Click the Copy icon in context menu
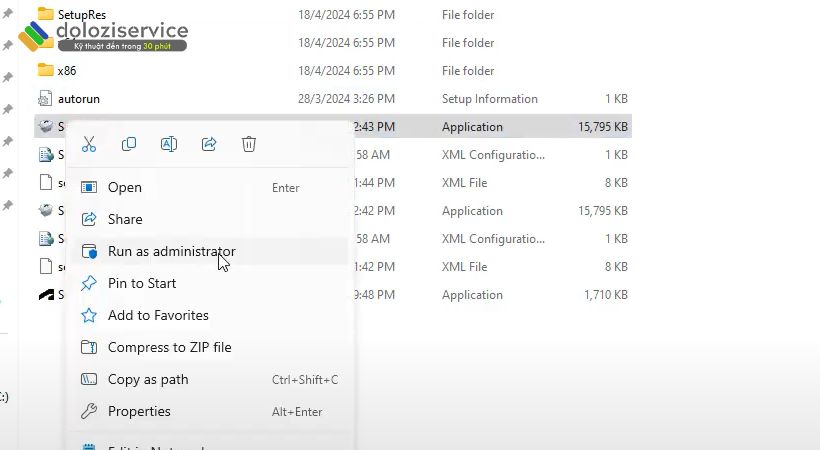The width and height of the screenshot is (820, 450). pyautogui.click(x=129, y=144)
